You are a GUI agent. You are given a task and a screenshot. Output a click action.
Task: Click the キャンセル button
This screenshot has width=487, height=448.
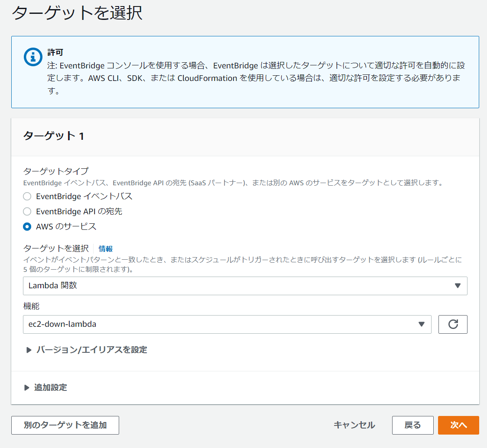354,425
